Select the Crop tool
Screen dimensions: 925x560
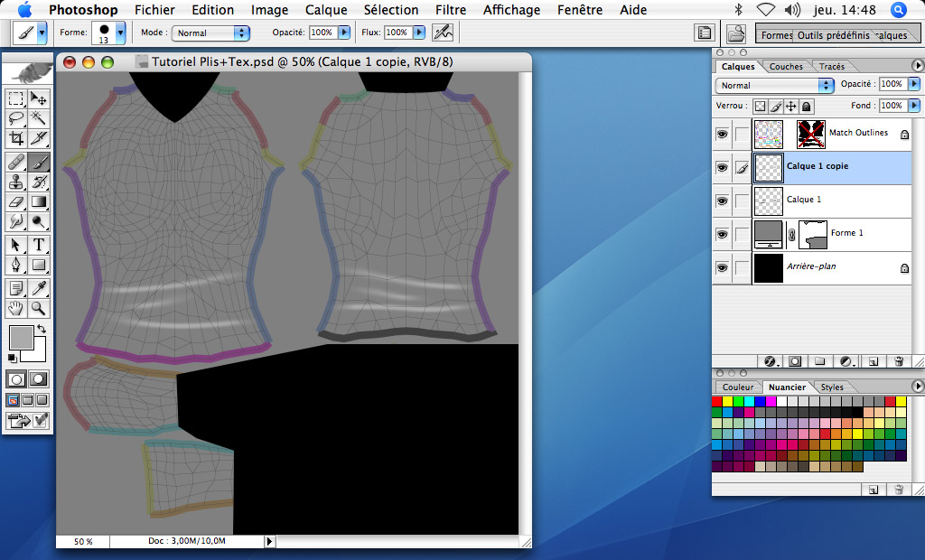(x=16, y=139)
